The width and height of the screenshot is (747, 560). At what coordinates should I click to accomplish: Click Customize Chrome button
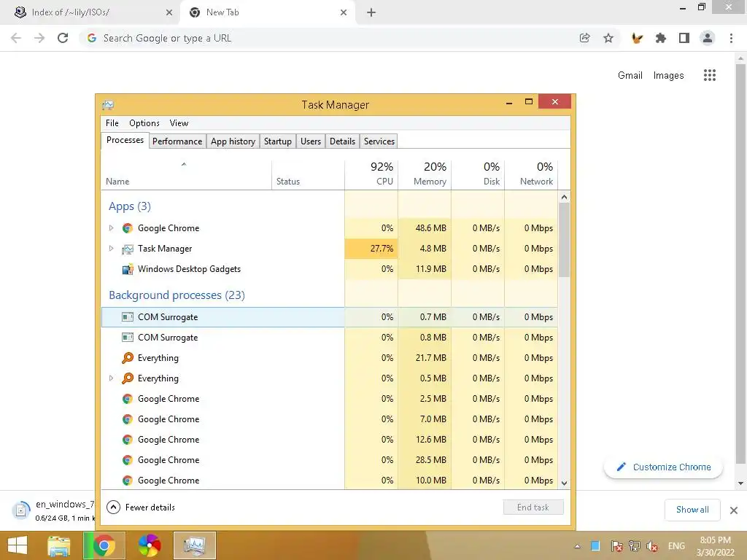[x=663, y=467]
